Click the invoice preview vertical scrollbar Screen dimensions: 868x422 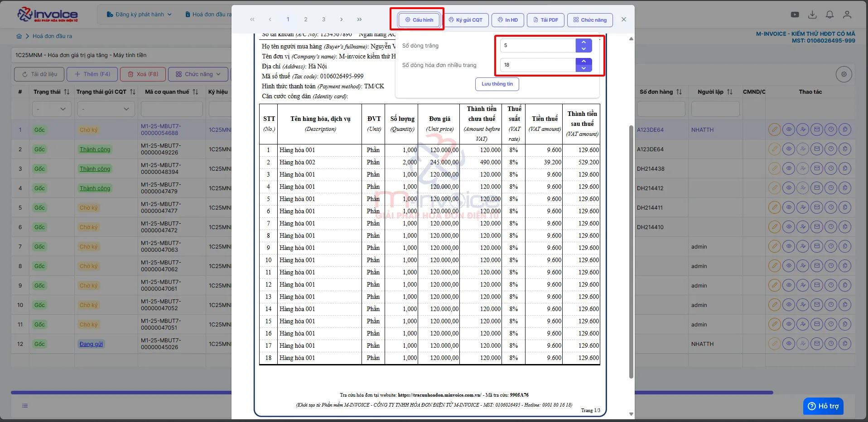click(631, 251)
